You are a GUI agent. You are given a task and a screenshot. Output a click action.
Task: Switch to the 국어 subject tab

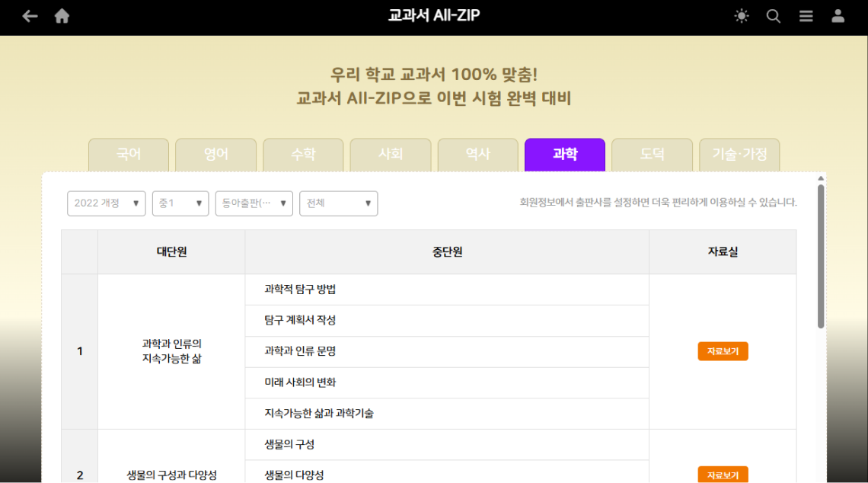click(x=128, y=153)
